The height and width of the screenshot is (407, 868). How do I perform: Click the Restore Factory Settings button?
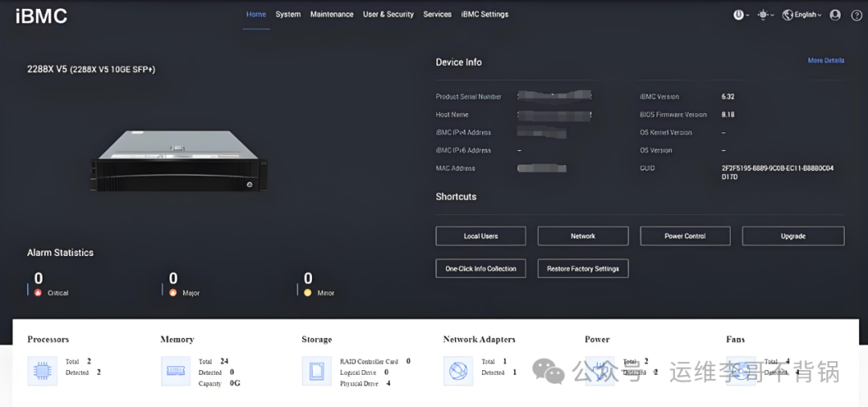tap(583, 269)
